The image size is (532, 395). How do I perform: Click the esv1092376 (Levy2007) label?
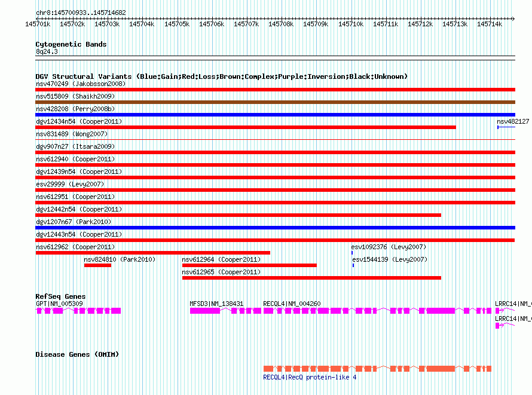coord(389,247)
